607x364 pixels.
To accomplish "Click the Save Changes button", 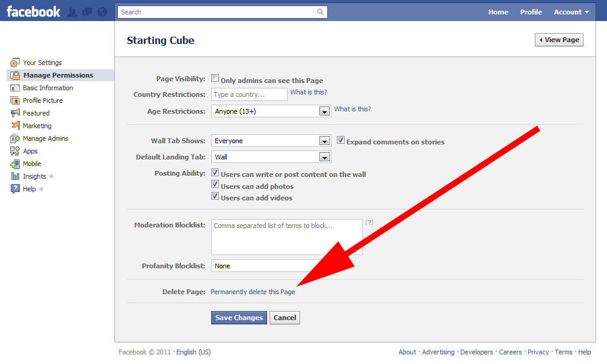I will pyautogui.click(x=239, y=318).
